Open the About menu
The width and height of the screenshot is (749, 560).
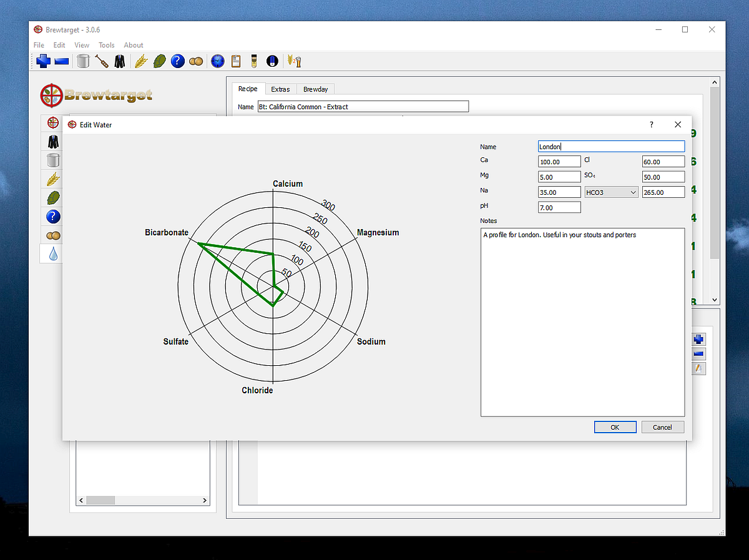pyautogui.click(x=134, y=45)
